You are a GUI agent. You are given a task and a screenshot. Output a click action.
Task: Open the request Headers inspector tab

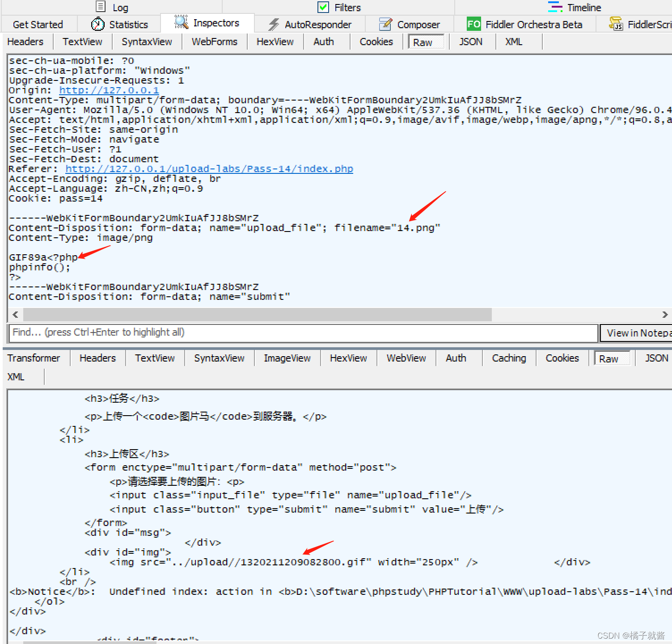pyautogui.click(x=25, y=42)
